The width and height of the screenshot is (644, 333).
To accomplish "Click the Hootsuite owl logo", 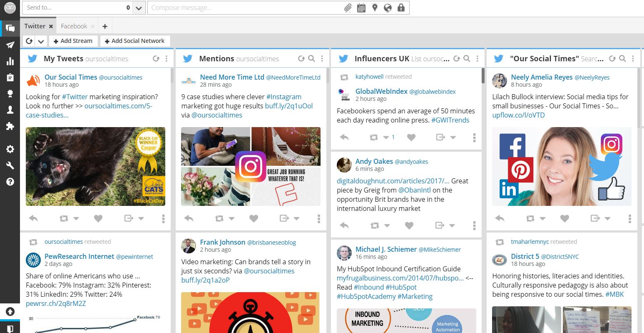I will coord(10,8).
